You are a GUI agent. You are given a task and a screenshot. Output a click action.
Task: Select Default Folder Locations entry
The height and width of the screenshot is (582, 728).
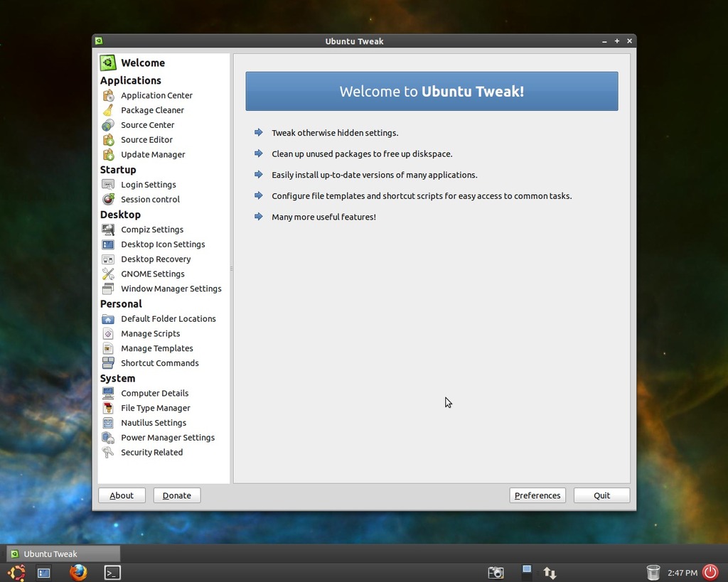(x=168, y=319)
